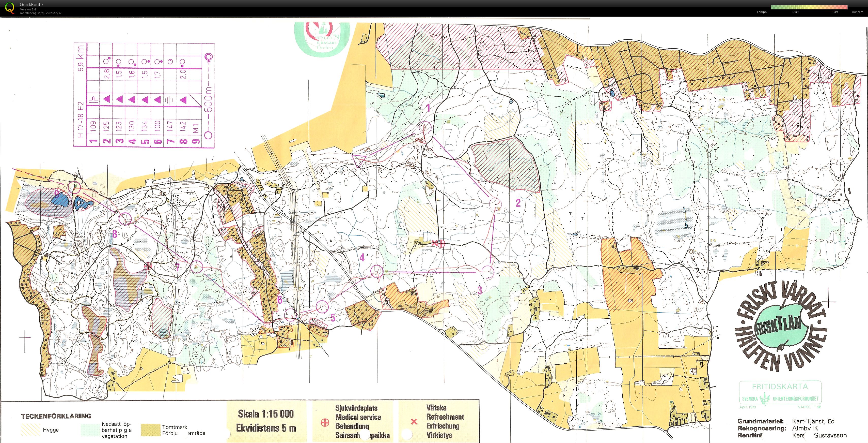Click the 'TECKENFÖRKLARING' heading
The width and height of the screenshot is (868, 443).
click(56, 416)
